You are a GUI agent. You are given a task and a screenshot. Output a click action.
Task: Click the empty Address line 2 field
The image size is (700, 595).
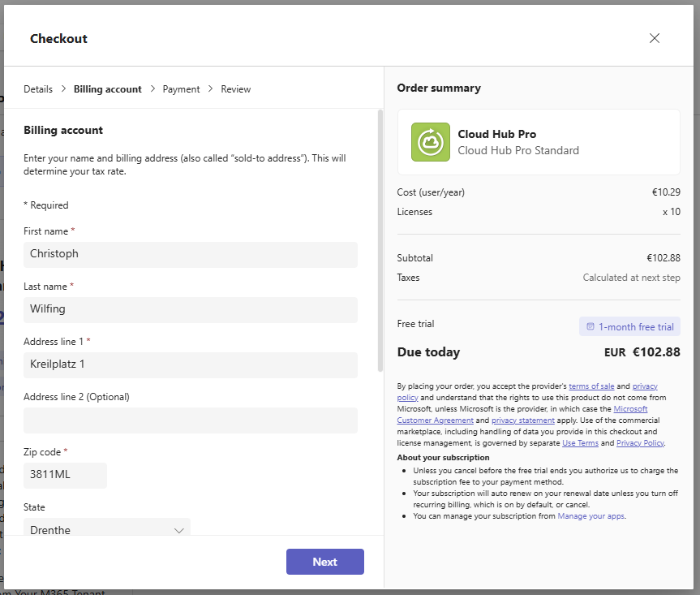(190, 420)
